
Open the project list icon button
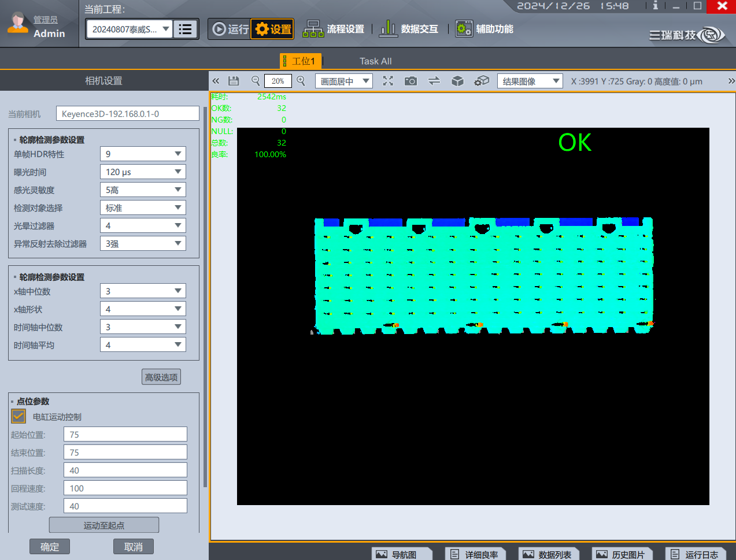click(186, 29)
